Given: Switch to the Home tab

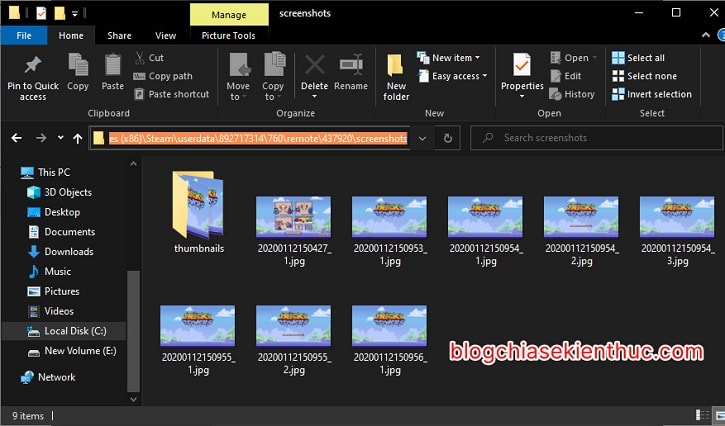Looking at the screenshot, I should [71, 36].
